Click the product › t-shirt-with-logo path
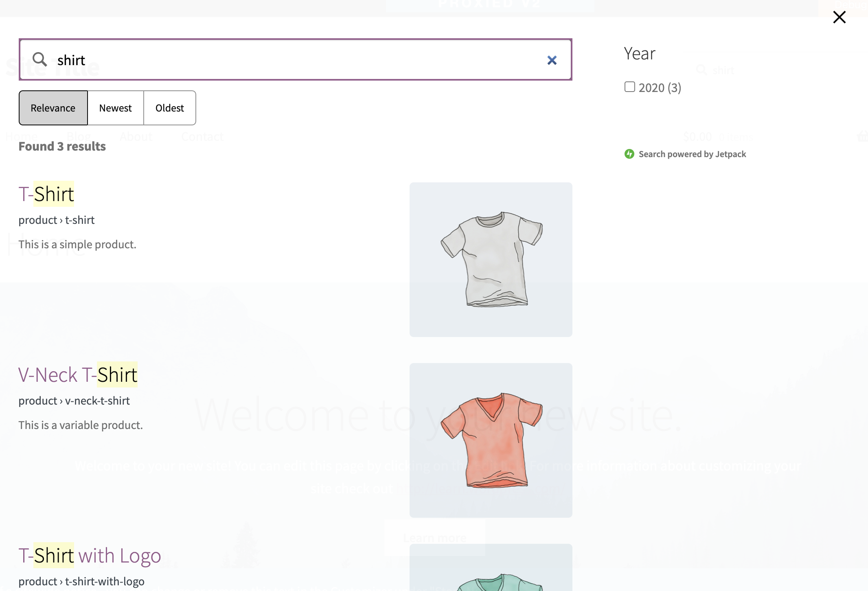This screenshot has width=868, height=591. (x=81, y=581)
